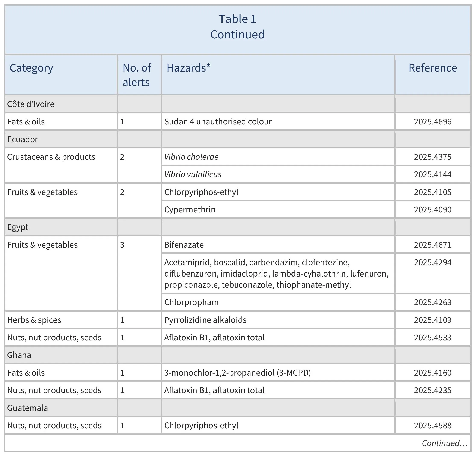Viewport: 476px width, 458px height.
Task: Click the Egypt country header row
Action: coord(18,227)
